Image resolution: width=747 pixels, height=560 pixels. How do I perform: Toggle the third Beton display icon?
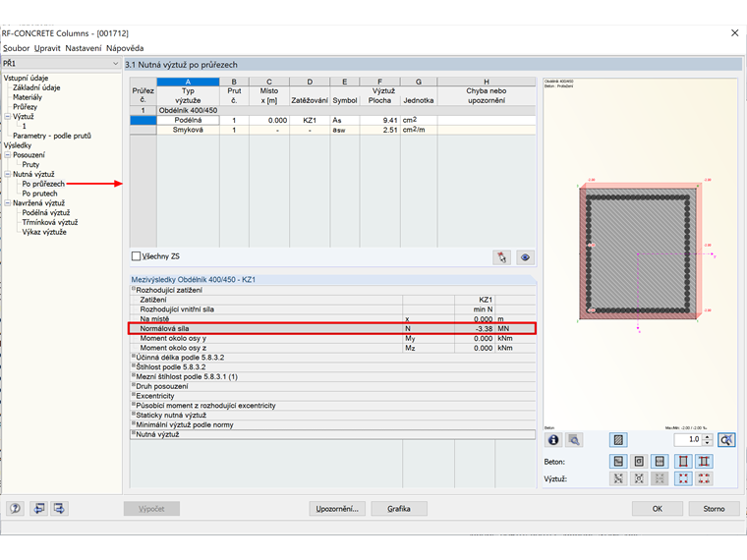(660, 462)
